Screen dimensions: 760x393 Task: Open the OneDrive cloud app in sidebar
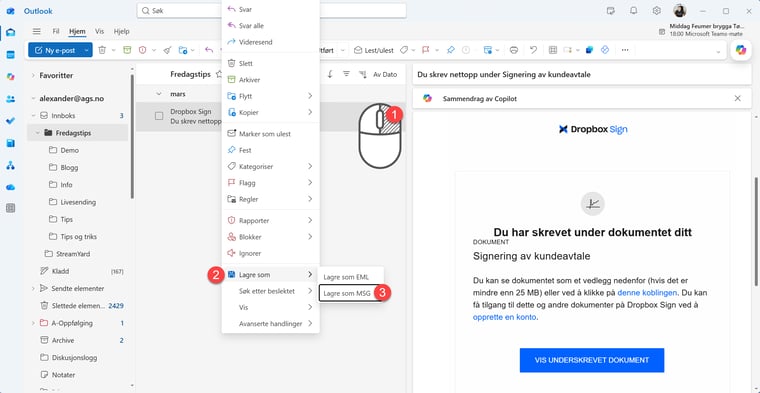pyautogui.click(x=10, y=187)
